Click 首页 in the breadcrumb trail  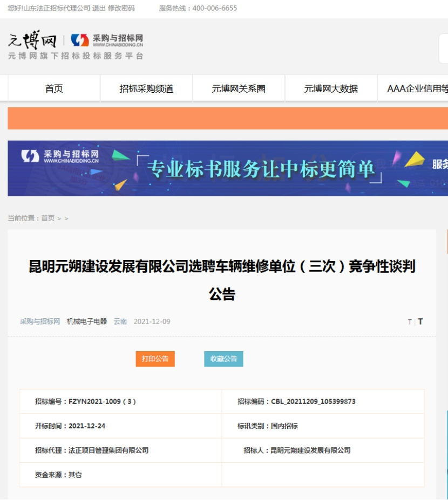click(48, 218)
